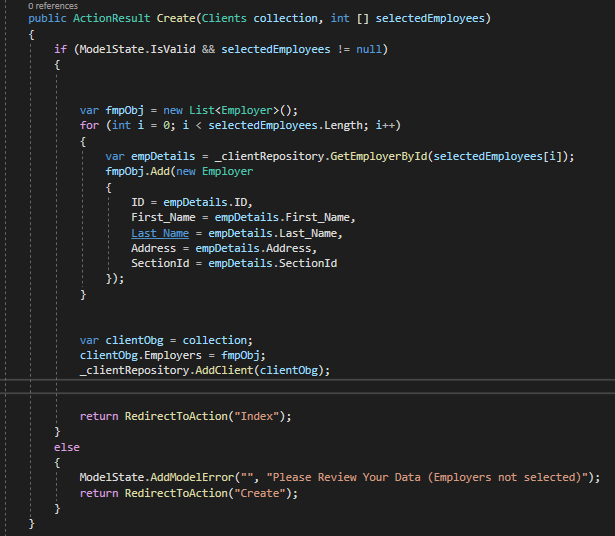Click 'selectedEmployees.Length' in the loop

tap(289, 125)
